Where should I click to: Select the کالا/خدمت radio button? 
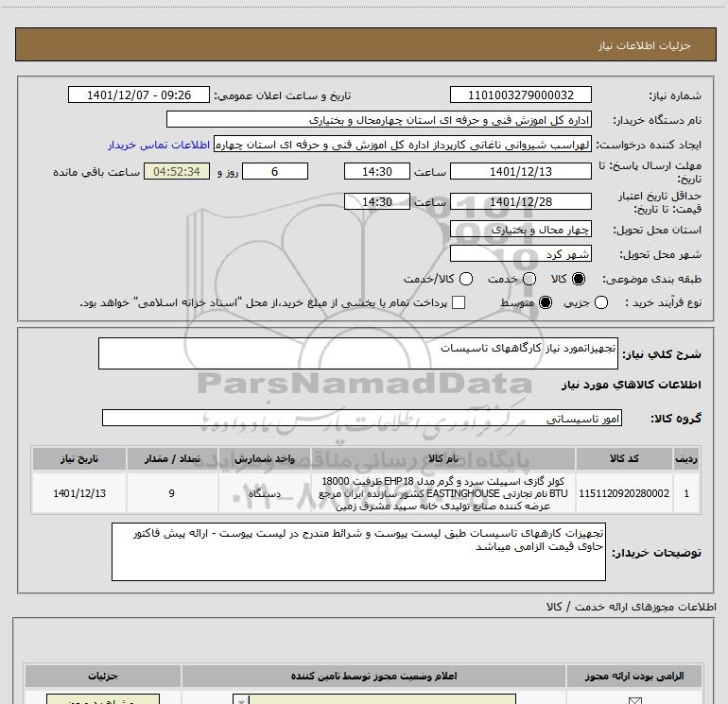466,279
